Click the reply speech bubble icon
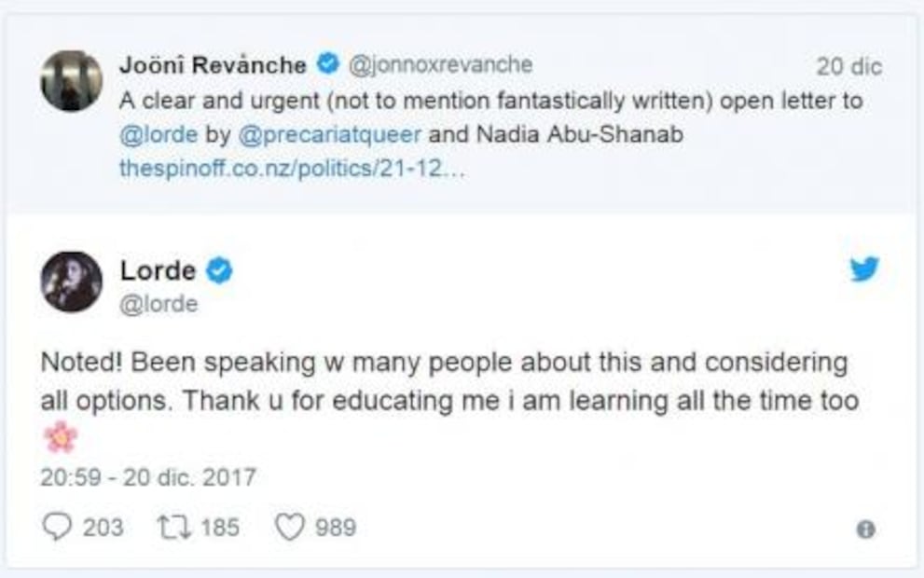The image size is (924, 578). [58, 528]
